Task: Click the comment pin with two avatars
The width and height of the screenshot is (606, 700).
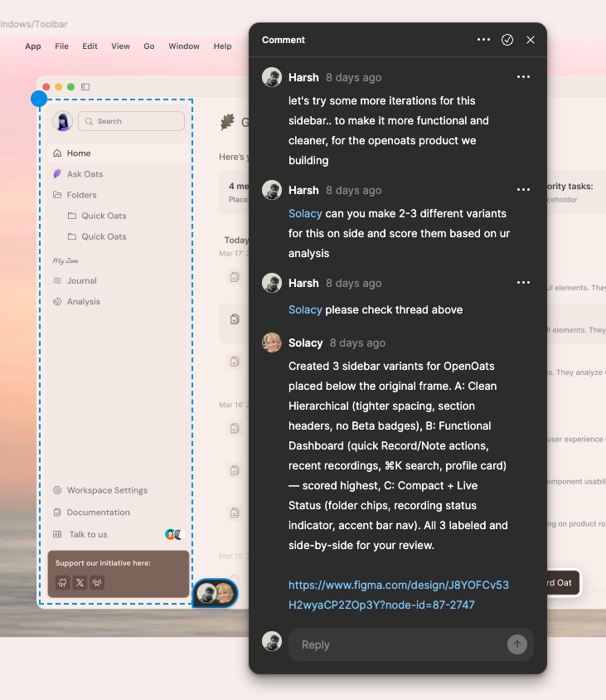Action: (x=216, y=593)
